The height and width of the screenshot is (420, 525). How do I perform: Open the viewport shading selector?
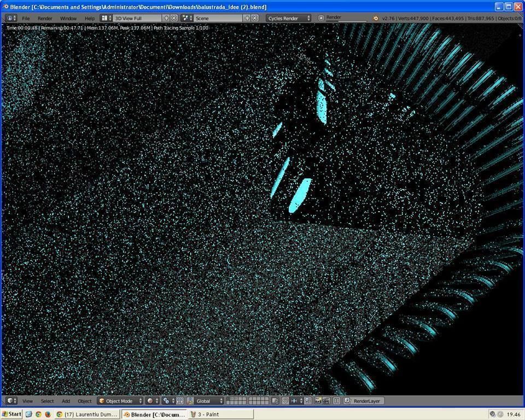tap(153, 400)
